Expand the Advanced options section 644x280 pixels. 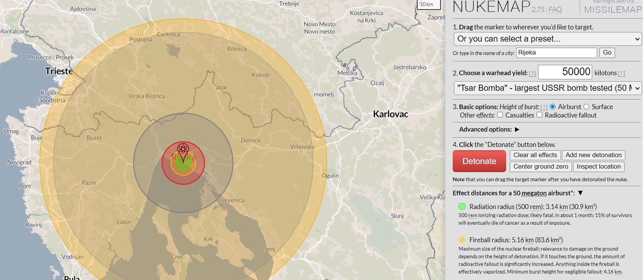click(x=489, y=129)
